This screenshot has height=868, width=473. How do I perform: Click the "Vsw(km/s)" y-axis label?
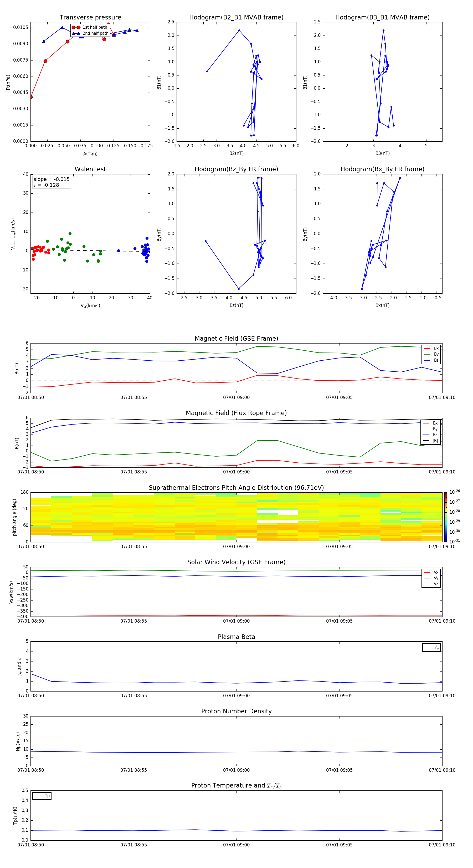pyautogui.click(x=11, y=592)
